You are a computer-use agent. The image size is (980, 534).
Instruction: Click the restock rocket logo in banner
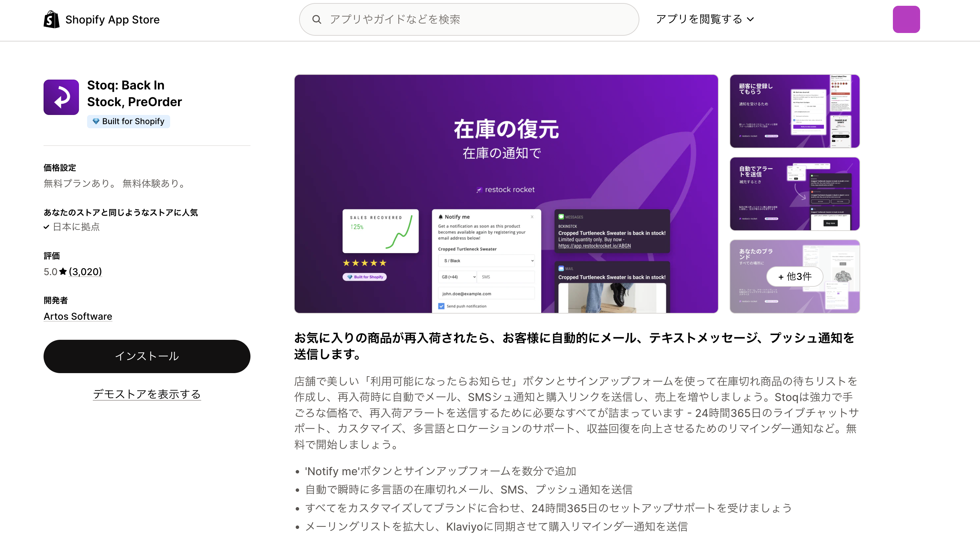pos(506,189)
